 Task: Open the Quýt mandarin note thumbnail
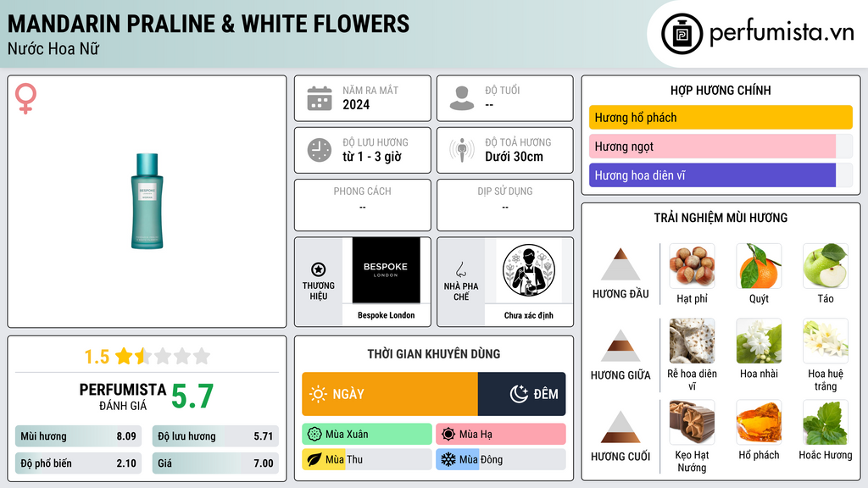point(759,266)
